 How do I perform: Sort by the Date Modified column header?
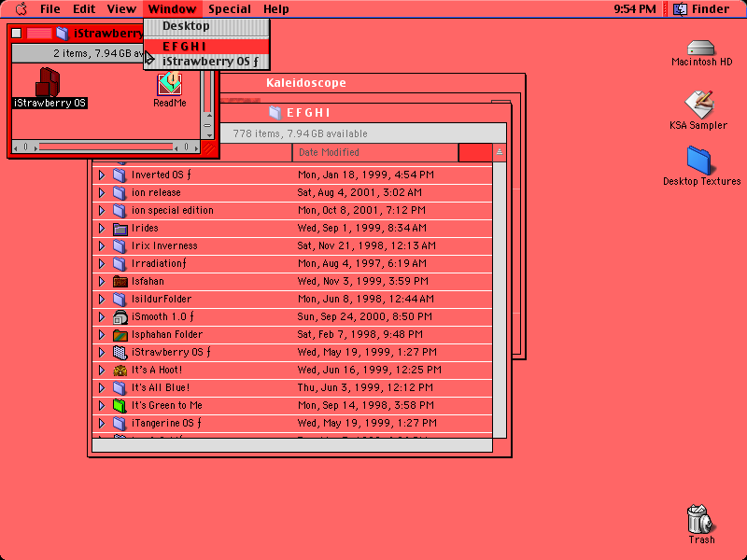point(375,152)
